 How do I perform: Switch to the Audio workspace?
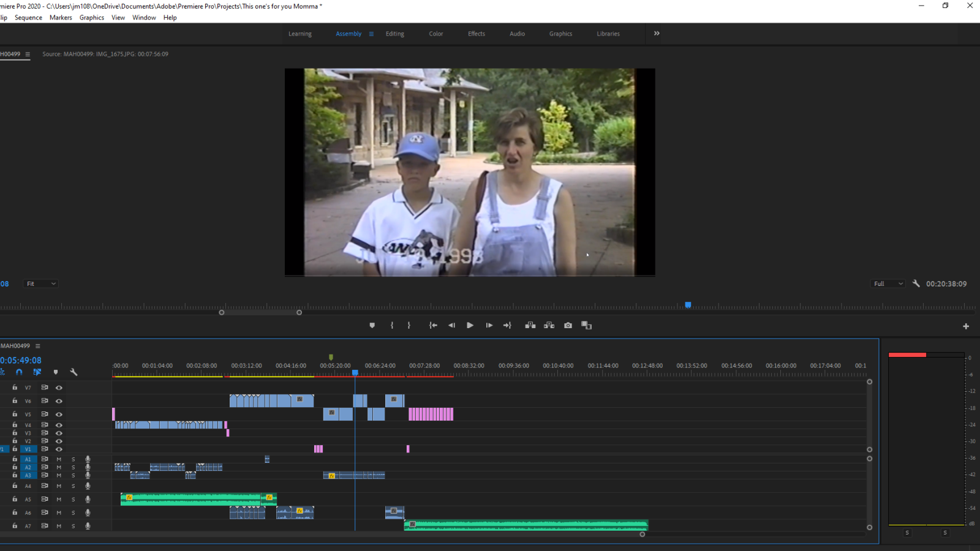(518, 34)
